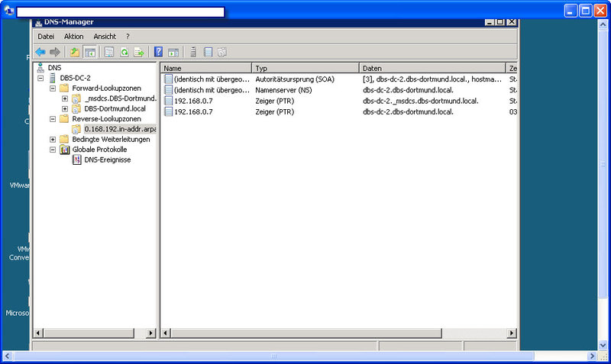Click the Bedingte Weiterleitungen folder icon
Screen dimensions: 611x364
click(64, 139)
